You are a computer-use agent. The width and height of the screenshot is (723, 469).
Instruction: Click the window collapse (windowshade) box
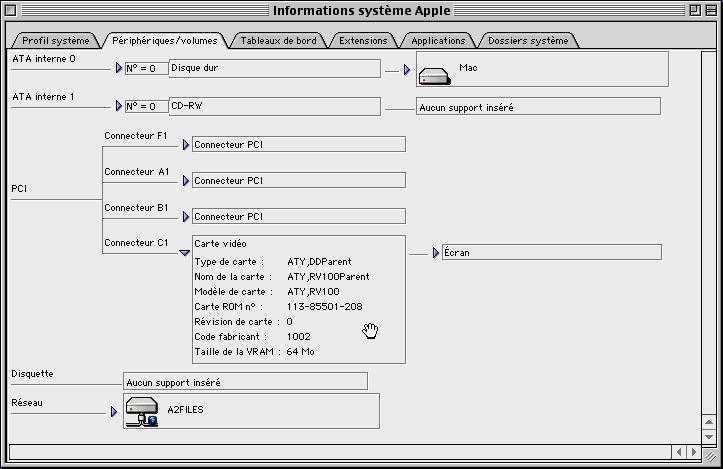(711, 10)
